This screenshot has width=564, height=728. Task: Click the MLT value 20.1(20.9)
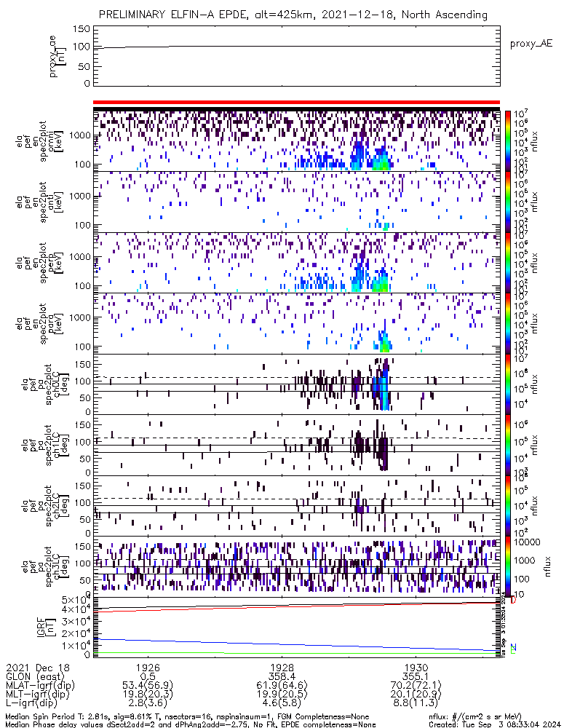(416, 694)
